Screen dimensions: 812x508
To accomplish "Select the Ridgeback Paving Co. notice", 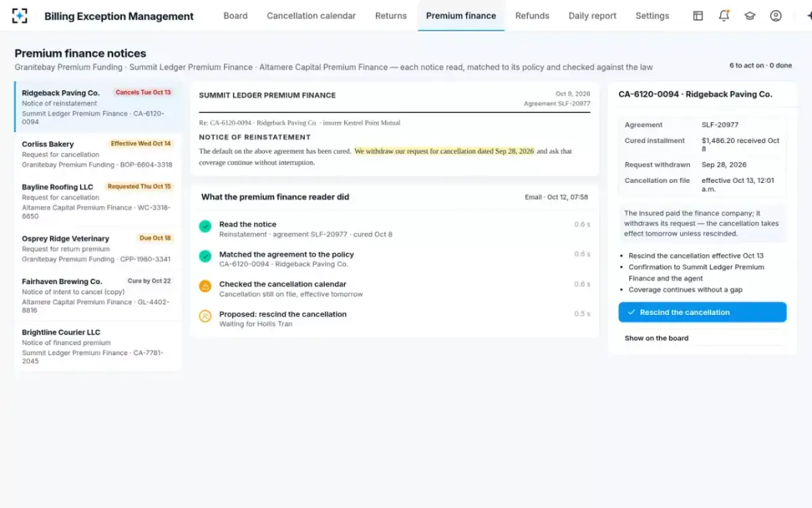I will 98,107.
